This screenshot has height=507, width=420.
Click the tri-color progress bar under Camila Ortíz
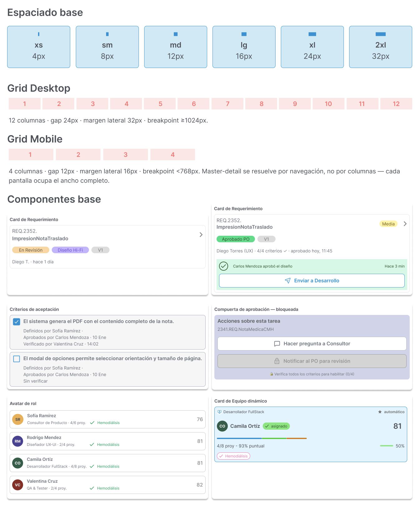pos(262,438)
